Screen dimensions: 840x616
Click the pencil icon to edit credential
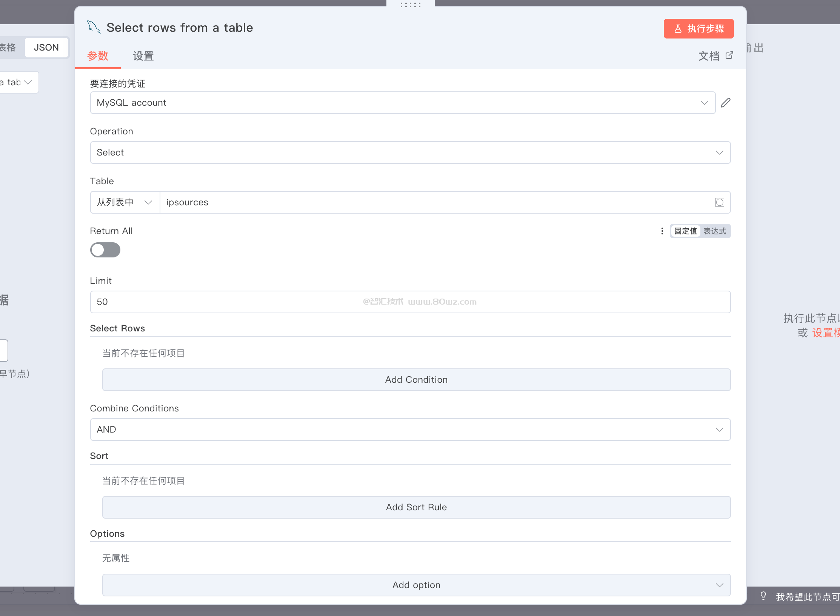coord(726,103)
